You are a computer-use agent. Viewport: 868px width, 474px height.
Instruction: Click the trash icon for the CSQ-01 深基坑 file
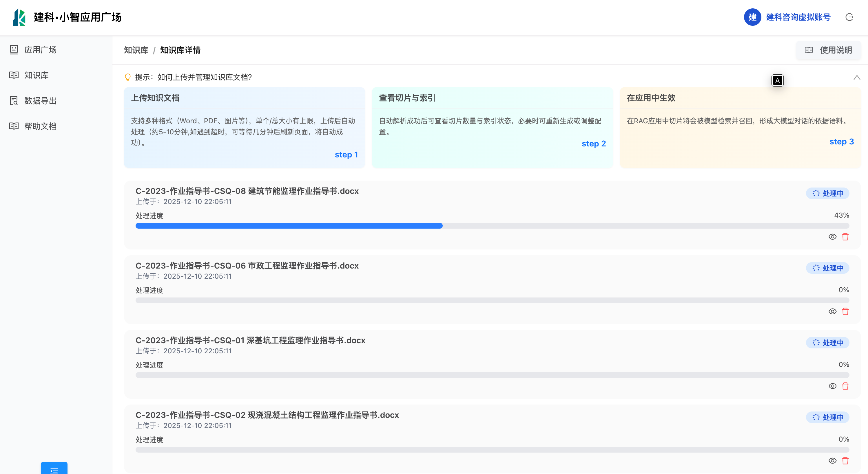(845, 386)
